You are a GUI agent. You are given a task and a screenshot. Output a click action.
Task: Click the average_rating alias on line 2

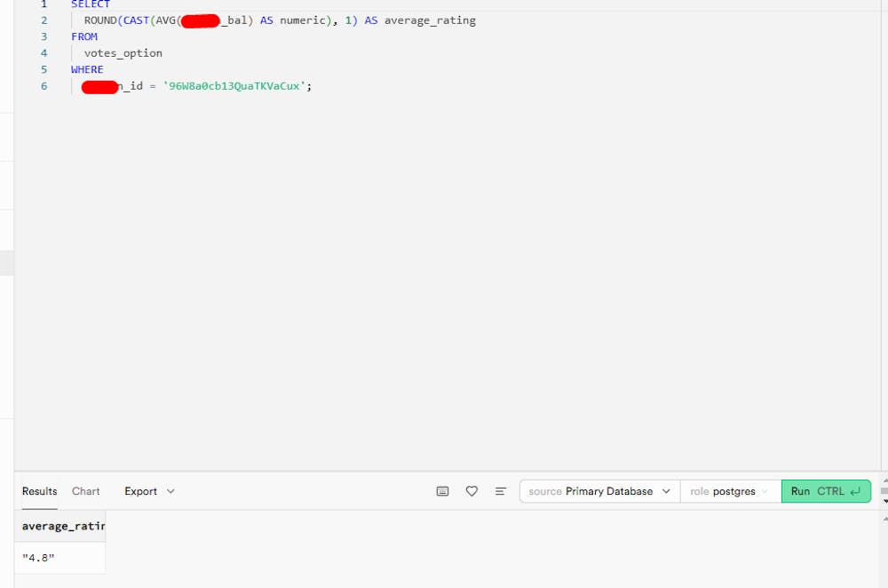tap(430, 20)
